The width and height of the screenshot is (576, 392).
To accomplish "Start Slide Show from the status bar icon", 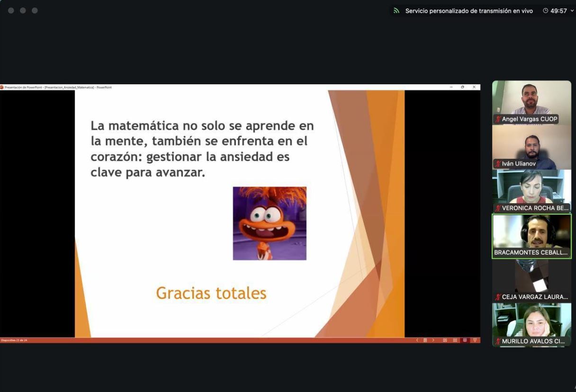I will coord(475,340).
